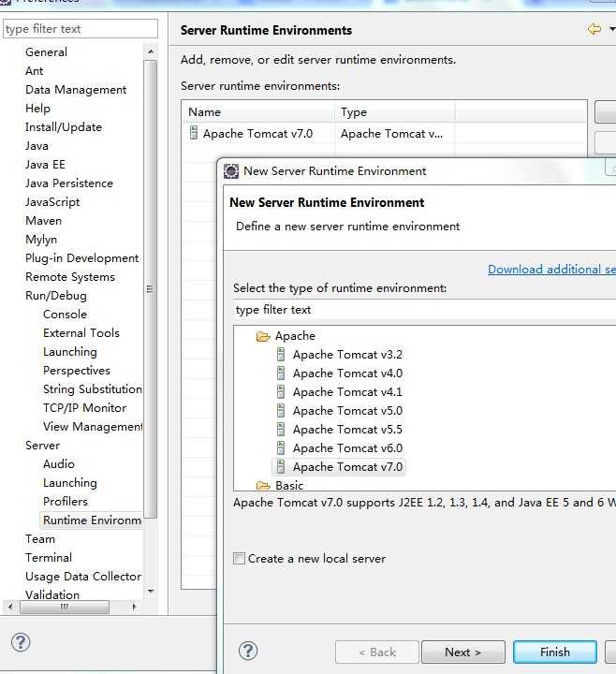Click the Type column header
This screenshot has width=616, height=674.
click(x=395, y=112)
